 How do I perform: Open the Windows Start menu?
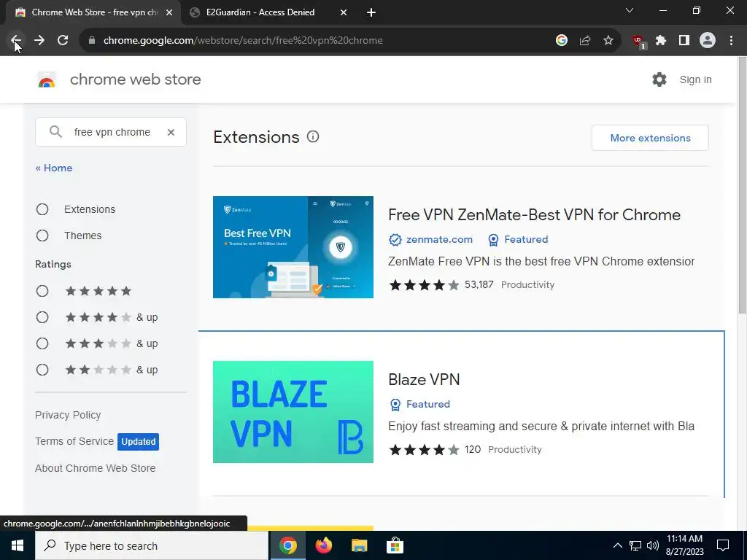pos(18,545)
